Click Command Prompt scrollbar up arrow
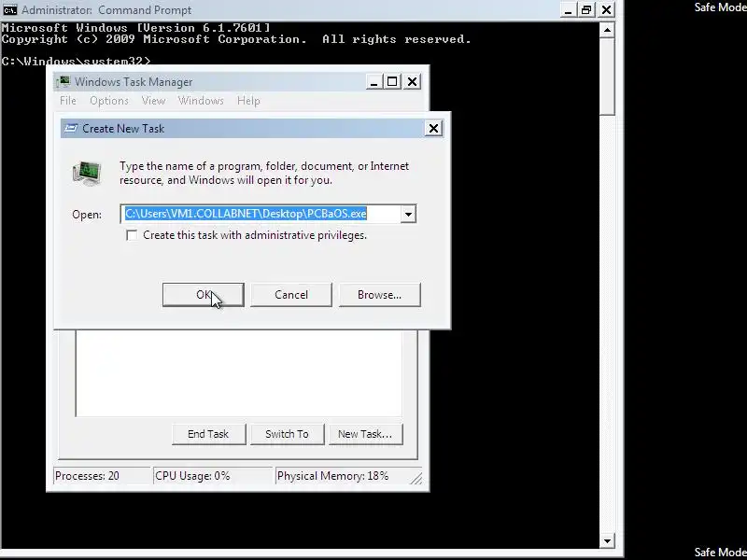The height and width of the screenshot is (560, 747). (607, 30)
